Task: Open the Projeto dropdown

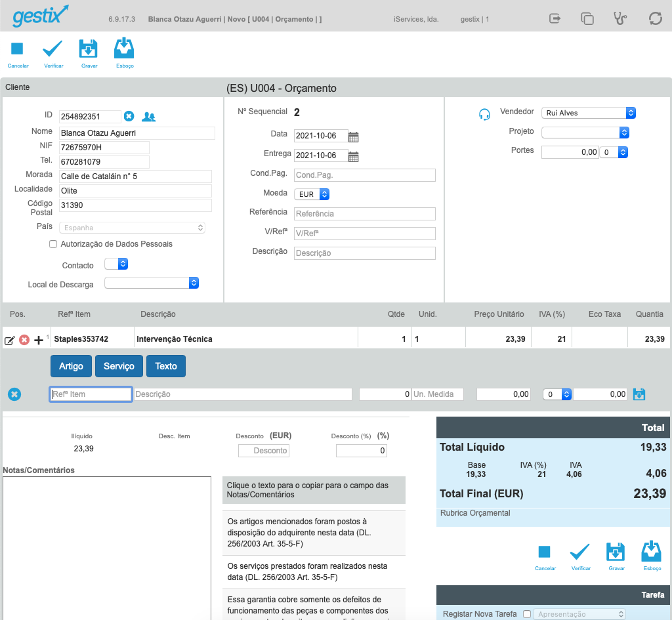Action: 585,133
